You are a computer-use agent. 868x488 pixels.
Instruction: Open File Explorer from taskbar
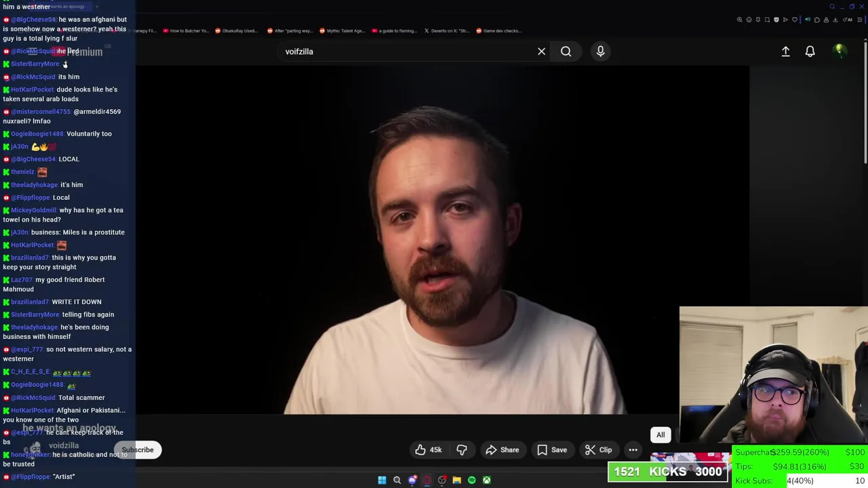click(456, 481)
